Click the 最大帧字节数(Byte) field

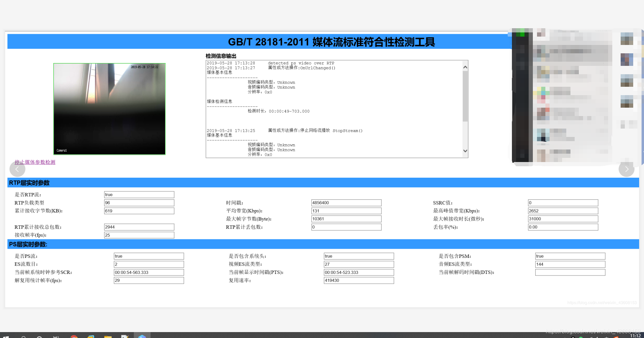(346, 219)
